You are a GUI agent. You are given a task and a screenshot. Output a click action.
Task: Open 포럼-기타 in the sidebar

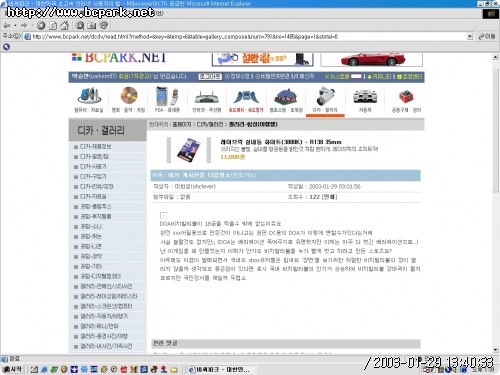pyautogui.click(x=91, y=267)
